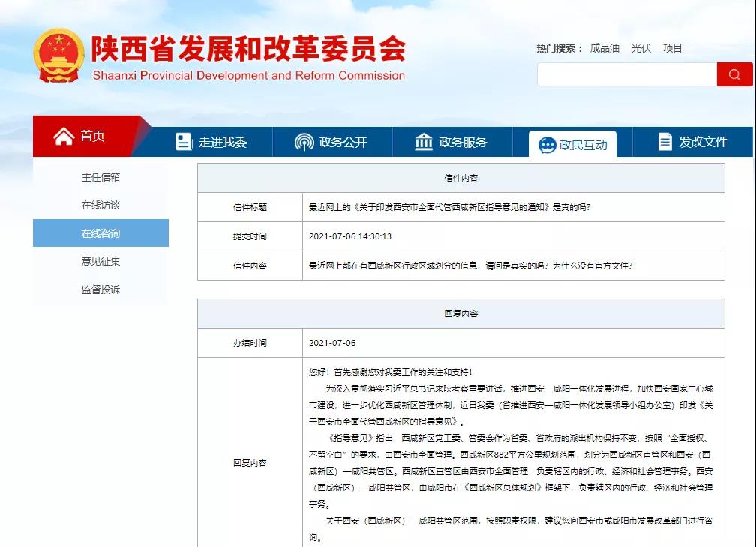
Task: Select 在线咨询 in the sidebar
Action: click(x=100, y=233)
